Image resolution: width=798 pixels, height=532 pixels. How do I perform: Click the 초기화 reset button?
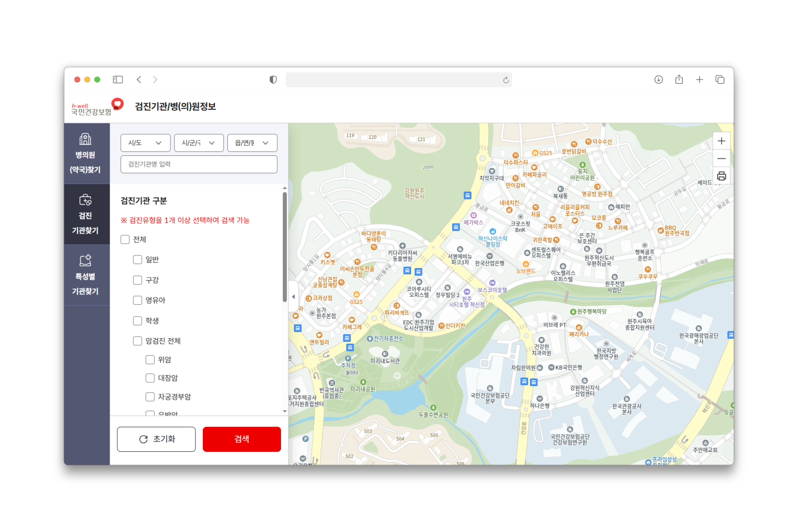click(x=156, y=439)
